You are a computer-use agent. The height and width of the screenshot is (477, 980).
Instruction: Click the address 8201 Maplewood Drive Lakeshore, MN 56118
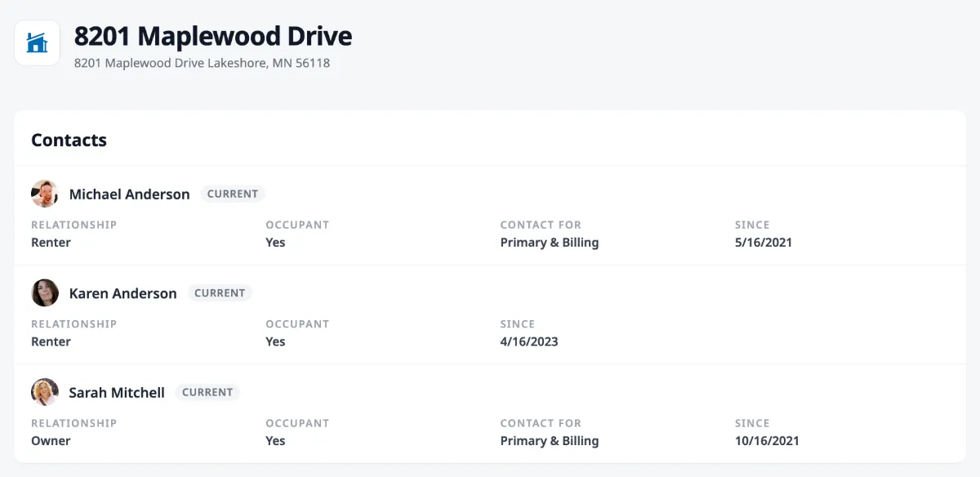202,62
